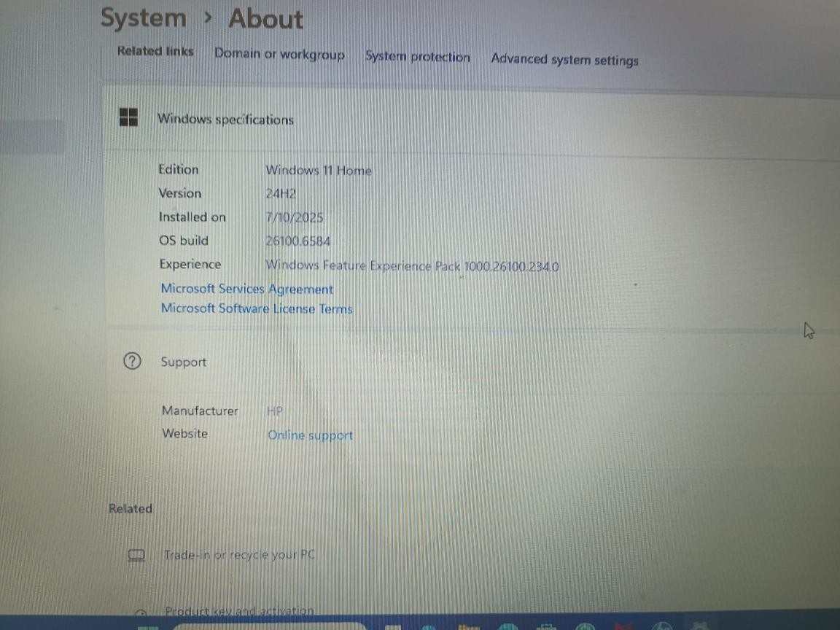The height and width of the screenshot is (630, 840).
Task: Open Domain or workgroup link
Action: 279,54
